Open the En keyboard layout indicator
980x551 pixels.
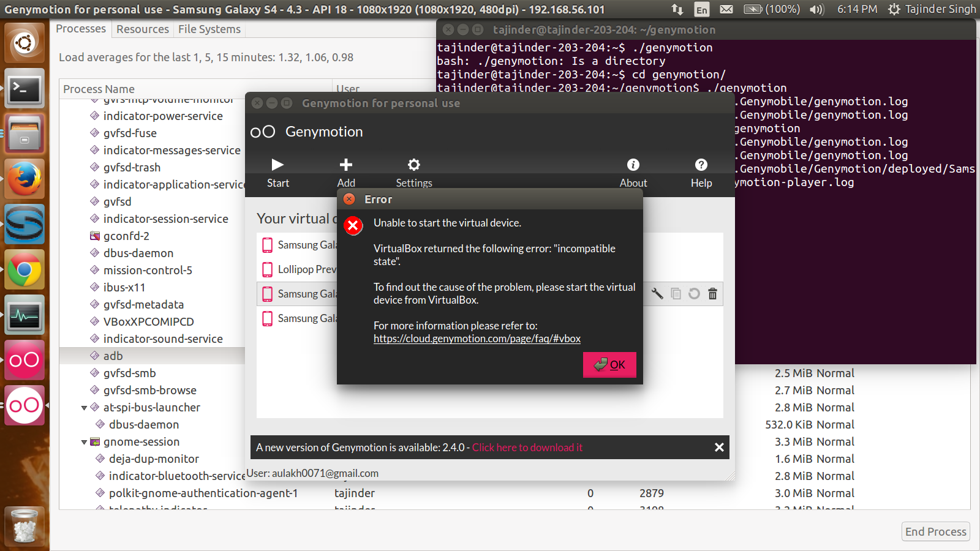(x=702, y=9)
